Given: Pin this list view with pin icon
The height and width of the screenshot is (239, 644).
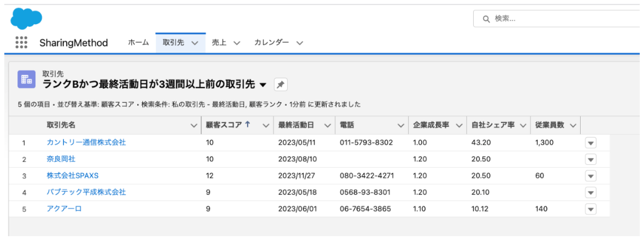Looking at the screenshot, I should coord(280,85).
